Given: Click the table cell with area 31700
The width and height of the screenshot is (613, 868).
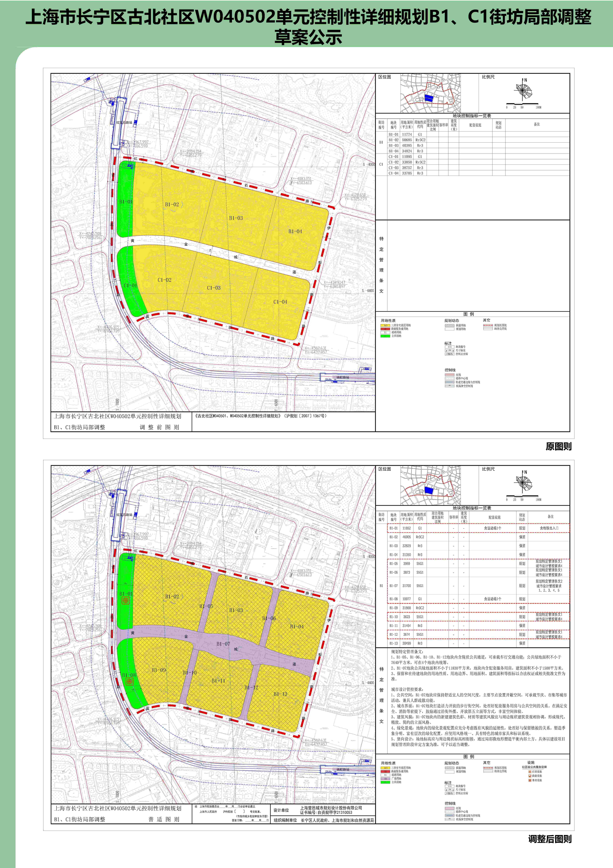Looking at the screenshot, I should coord(407,586).
